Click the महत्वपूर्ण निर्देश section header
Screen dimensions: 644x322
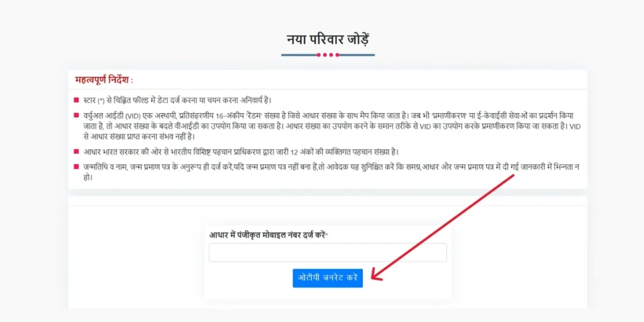104,80
